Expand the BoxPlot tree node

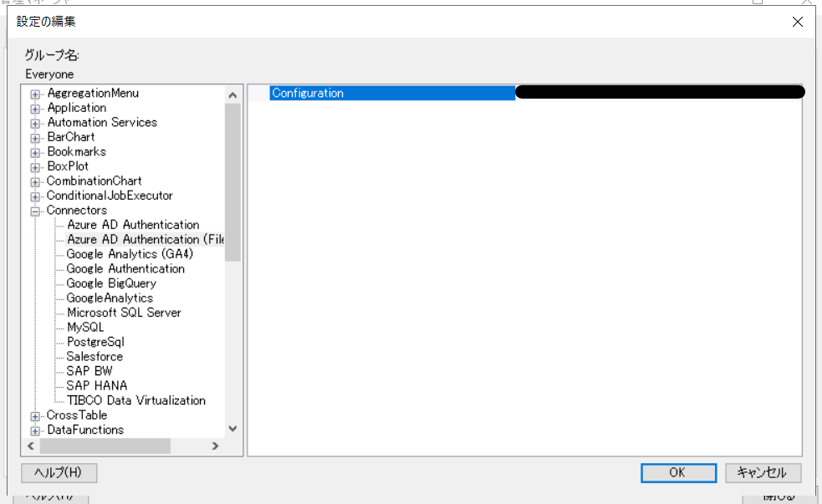35,168
